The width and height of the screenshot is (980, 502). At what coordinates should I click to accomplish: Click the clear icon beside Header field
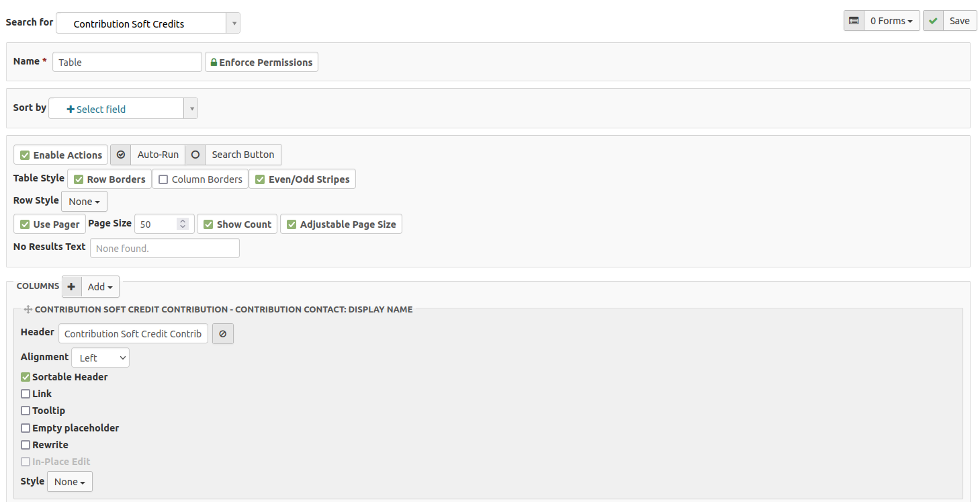click(x=223, y=334)
